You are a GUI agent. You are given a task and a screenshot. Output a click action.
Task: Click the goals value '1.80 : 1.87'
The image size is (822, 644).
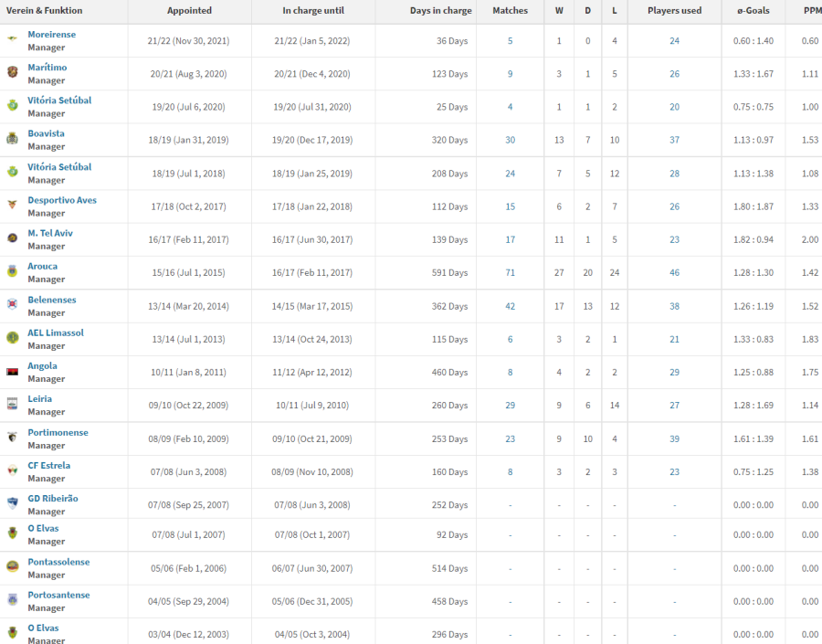click(753, 206)
